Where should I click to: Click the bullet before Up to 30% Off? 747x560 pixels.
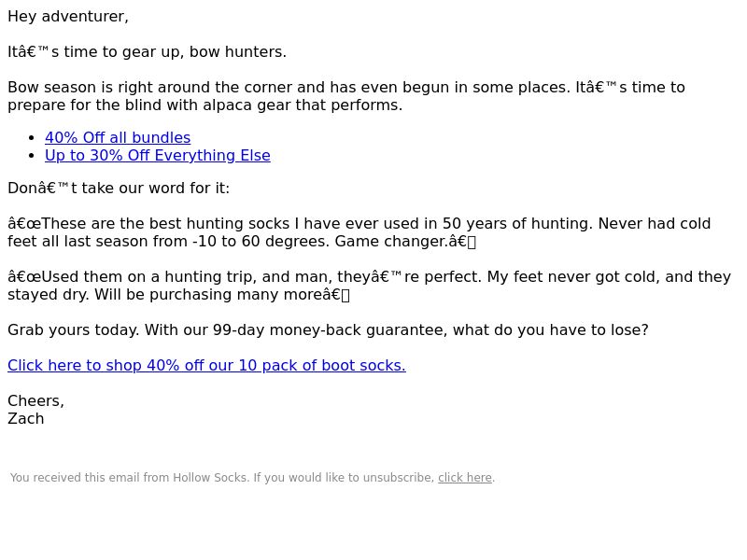point(32,156)
